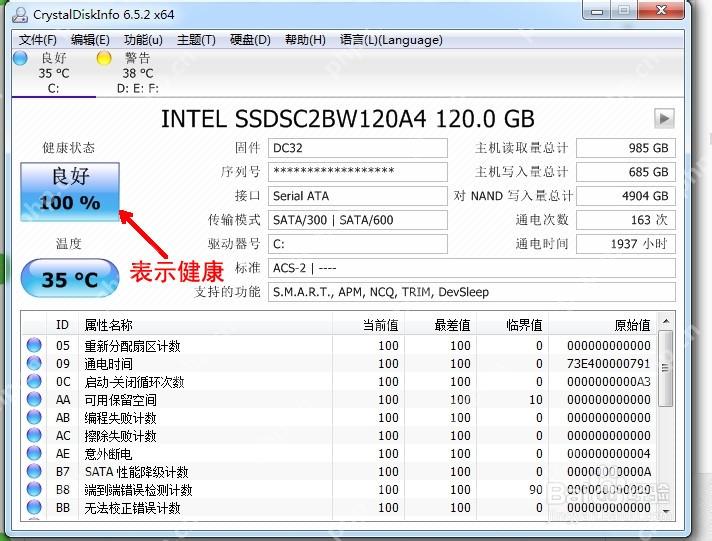
Task: Click the 35 °C temperature button
Action: [x=70, y=278]
